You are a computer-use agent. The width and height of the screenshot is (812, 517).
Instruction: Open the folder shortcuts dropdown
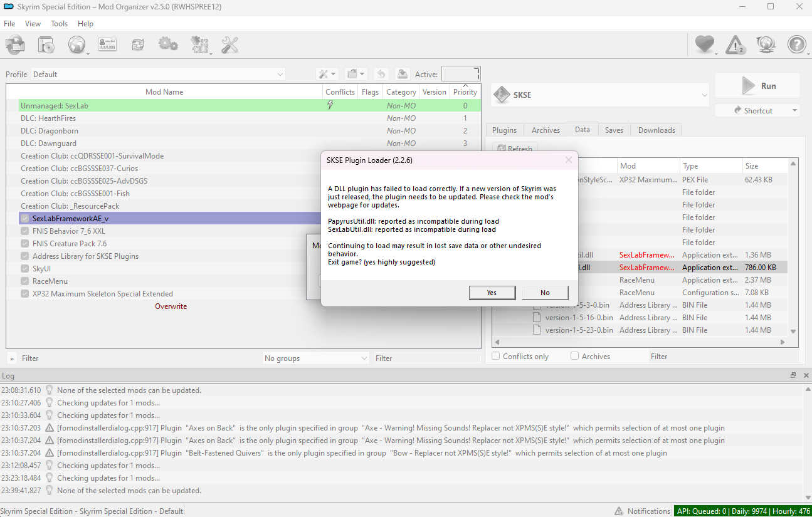click(356, 74)
